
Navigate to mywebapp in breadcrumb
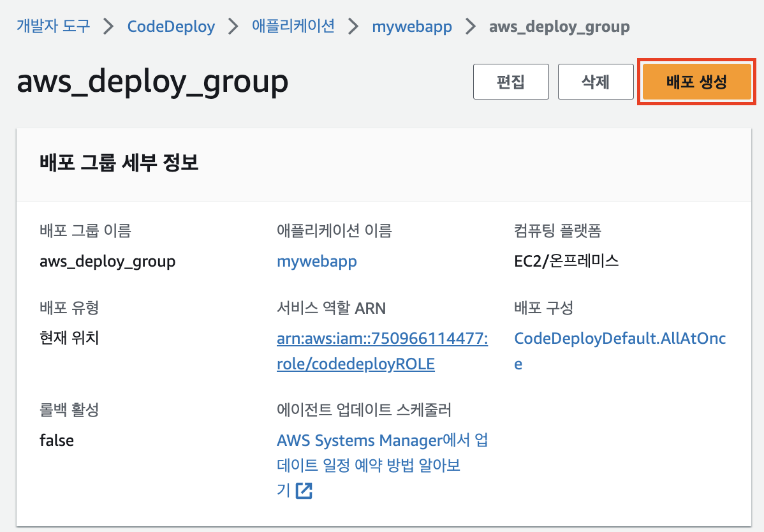[x=412, y=26]
